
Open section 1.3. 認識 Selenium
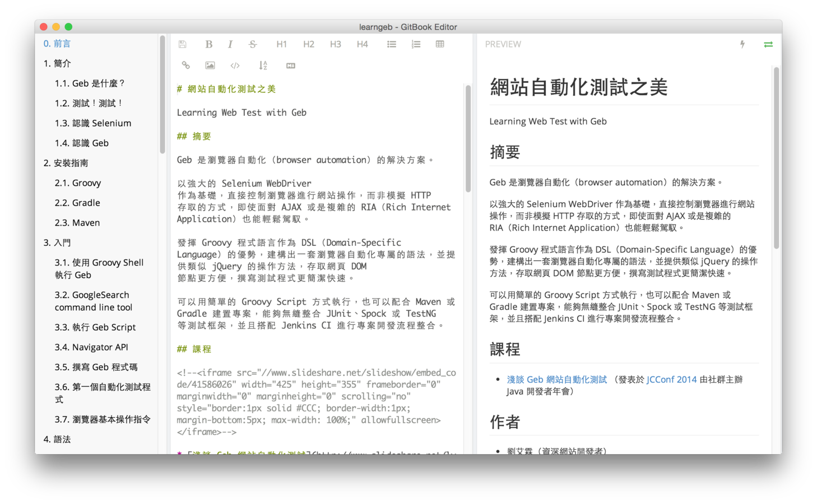point(93,123)
